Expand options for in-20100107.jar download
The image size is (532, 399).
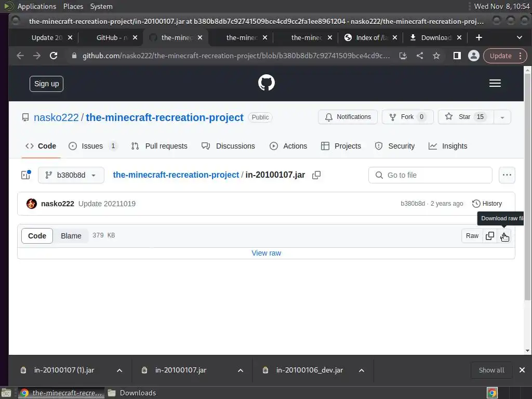(241, 370)
